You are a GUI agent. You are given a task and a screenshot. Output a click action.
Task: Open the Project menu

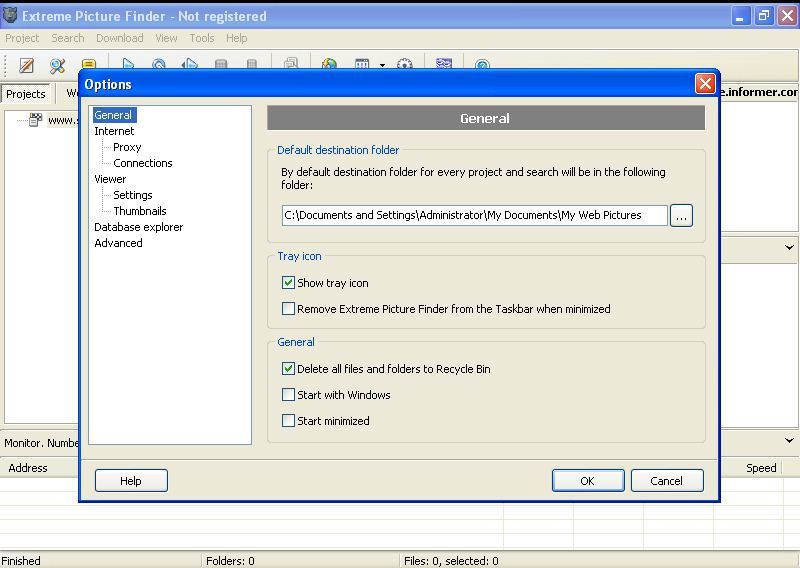[x=22, y=38]
